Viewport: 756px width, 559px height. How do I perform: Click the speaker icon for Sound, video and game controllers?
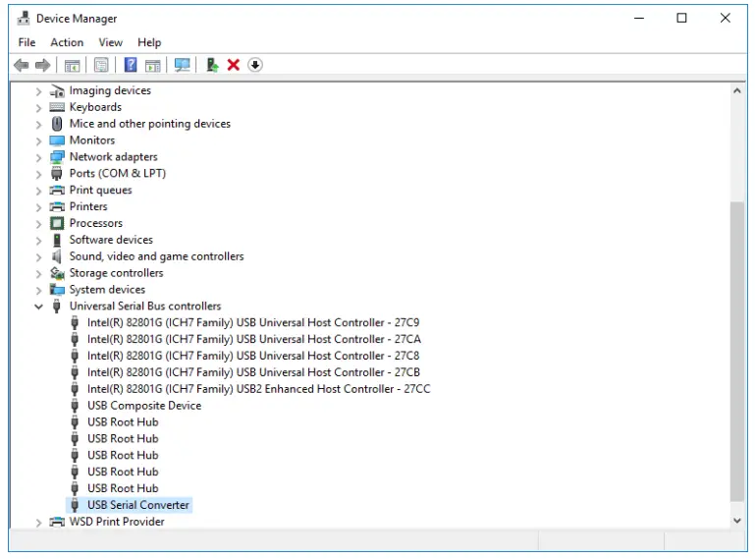click(x=57, y=256)
